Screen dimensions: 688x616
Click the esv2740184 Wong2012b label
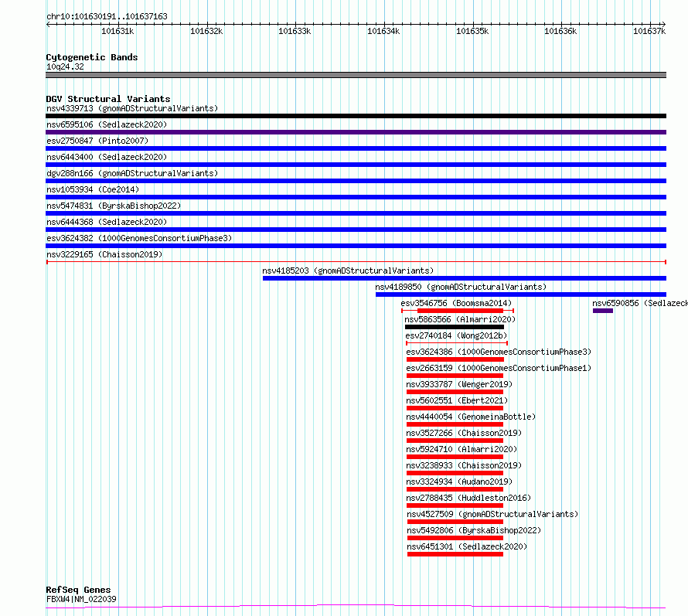coord(456,335)
